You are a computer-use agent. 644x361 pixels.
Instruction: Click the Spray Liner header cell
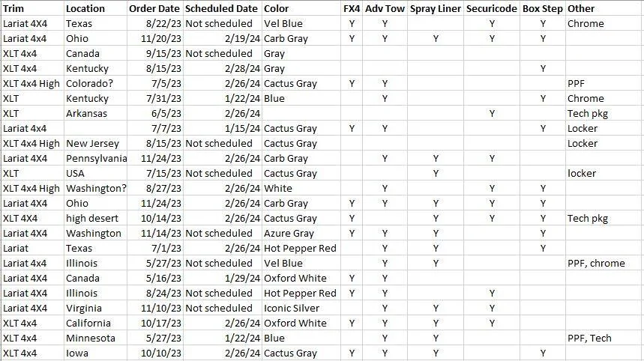coord(436,8)
